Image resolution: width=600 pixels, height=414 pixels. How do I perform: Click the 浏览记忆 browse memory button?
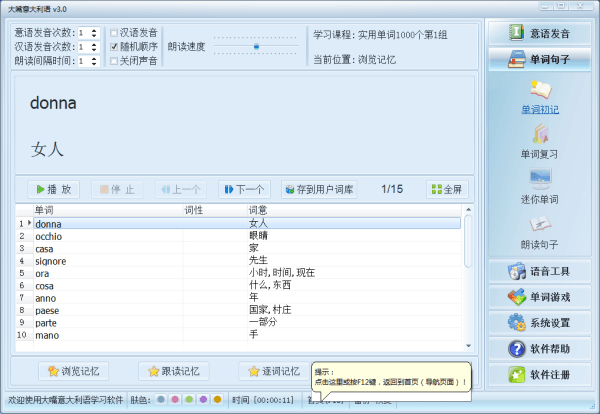click(74, 371)
